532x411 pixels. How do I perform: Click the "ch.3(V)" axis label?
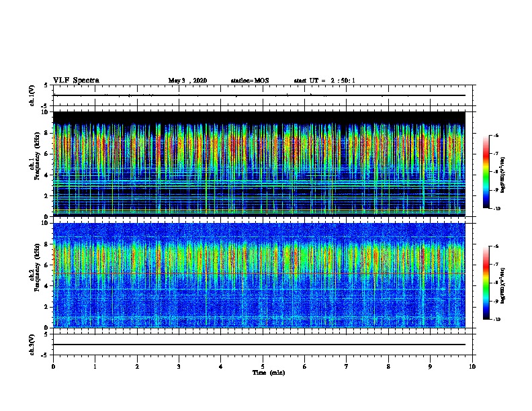pos(32,345)
